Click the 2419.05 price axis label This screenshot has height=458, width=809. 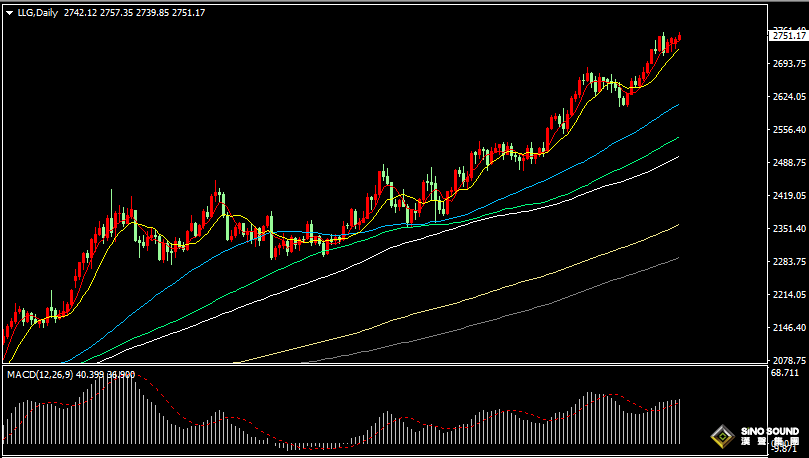coord(789,195)
